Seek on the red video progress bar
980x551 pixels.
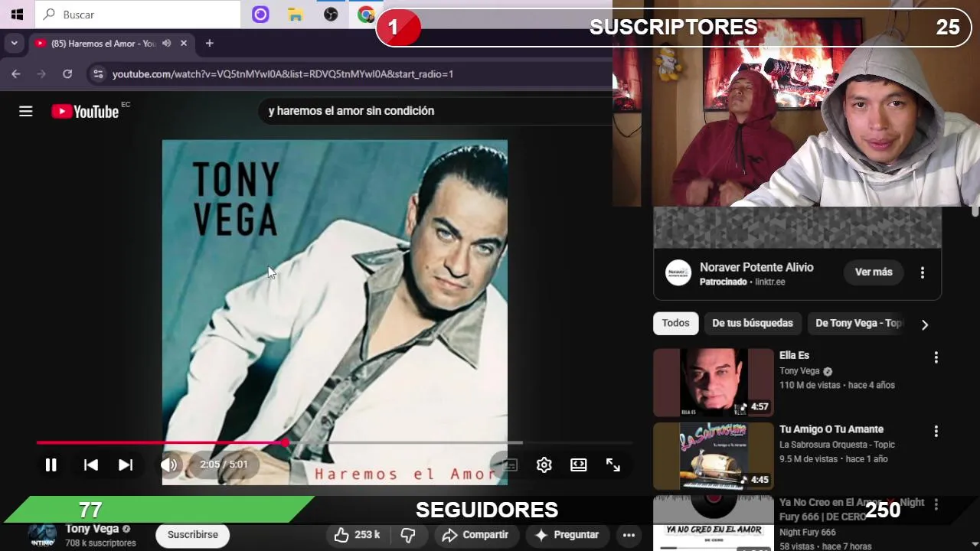[335, 442]
